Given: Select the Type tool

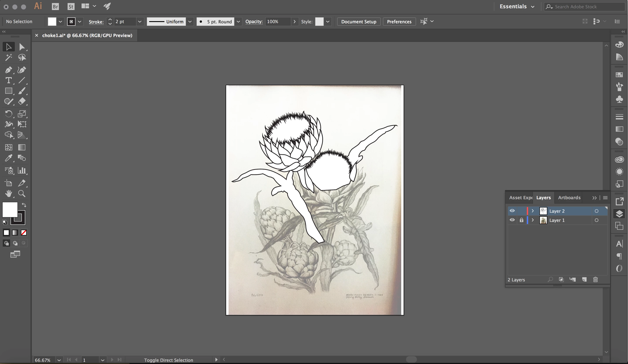Looking at the screenshot, I should [8, 80].
